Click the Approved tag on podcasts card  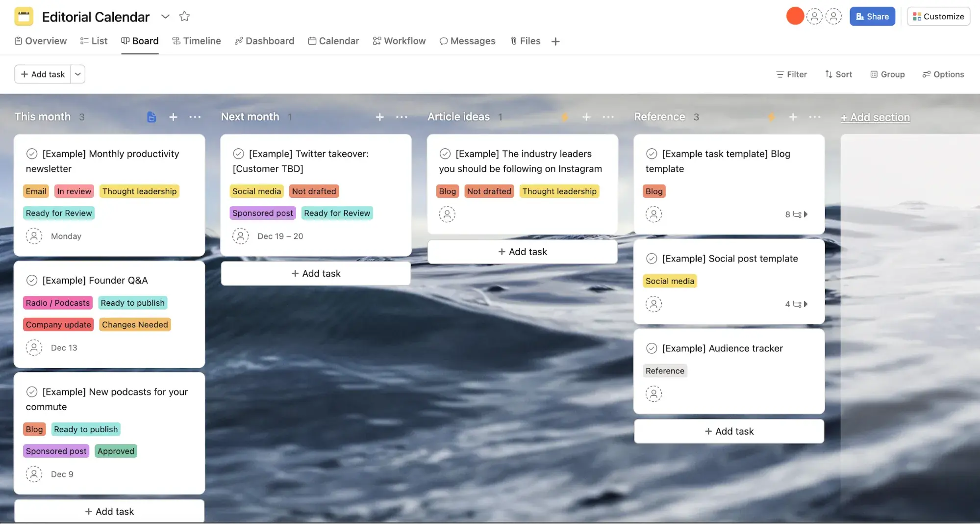[x=116, y=451]
